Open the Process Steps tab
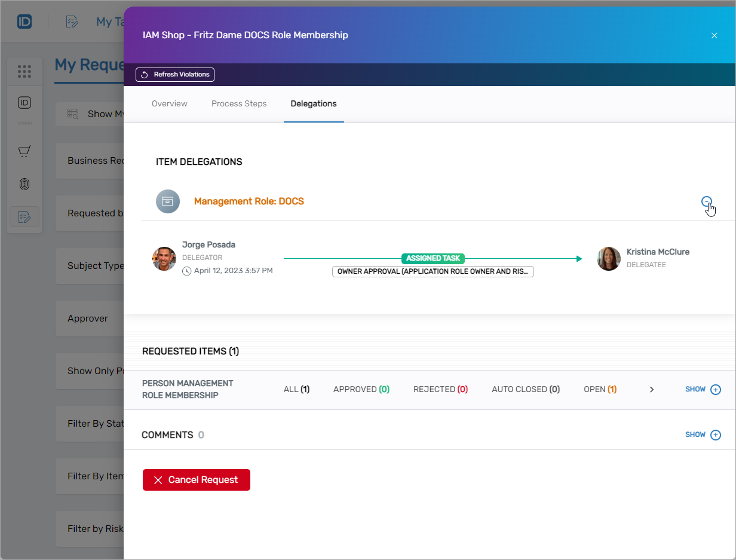The height and width of the screenshot is (560, 736). tap(239, 104)
